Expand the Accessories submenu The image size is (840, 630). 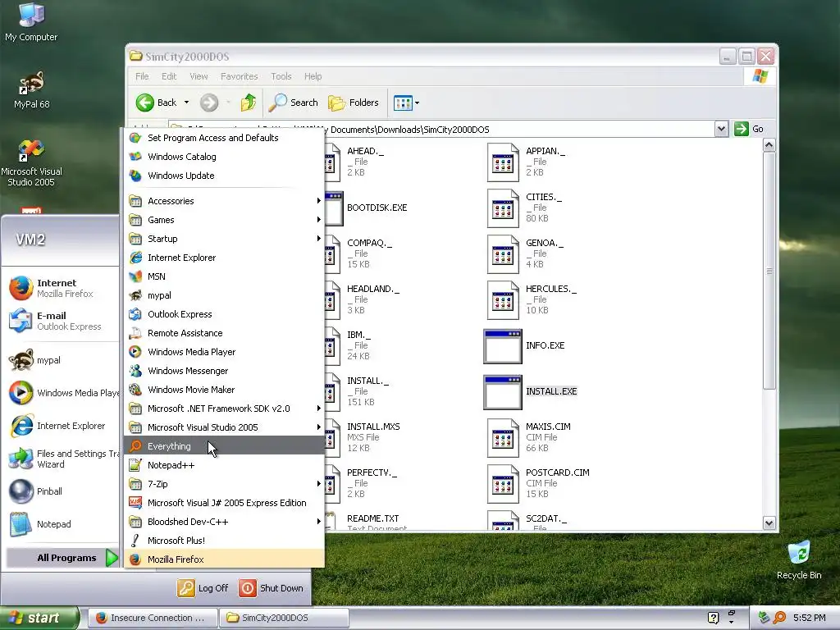pyautogui.click(x=224, y=201)
